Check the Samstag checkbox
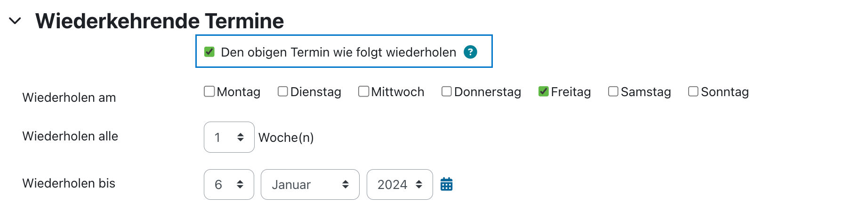 click(x=613, y=91)
